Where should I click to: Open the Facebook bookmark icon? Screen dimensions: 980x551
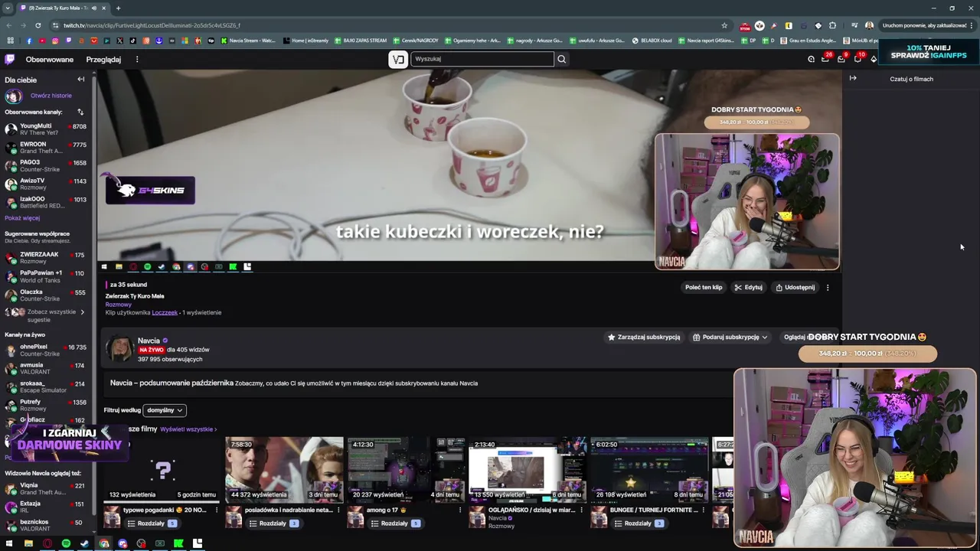tap(29, 41)
